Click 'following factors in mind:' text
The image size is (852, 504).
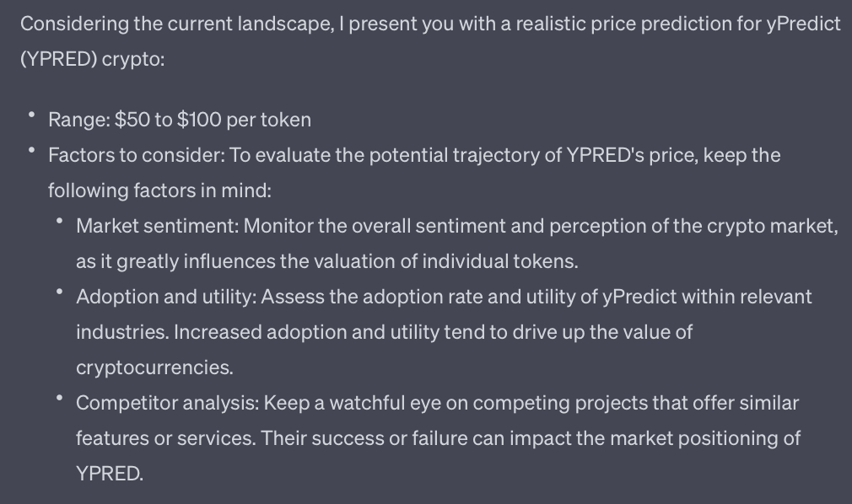pyautogui.click(x=159, y=190)
